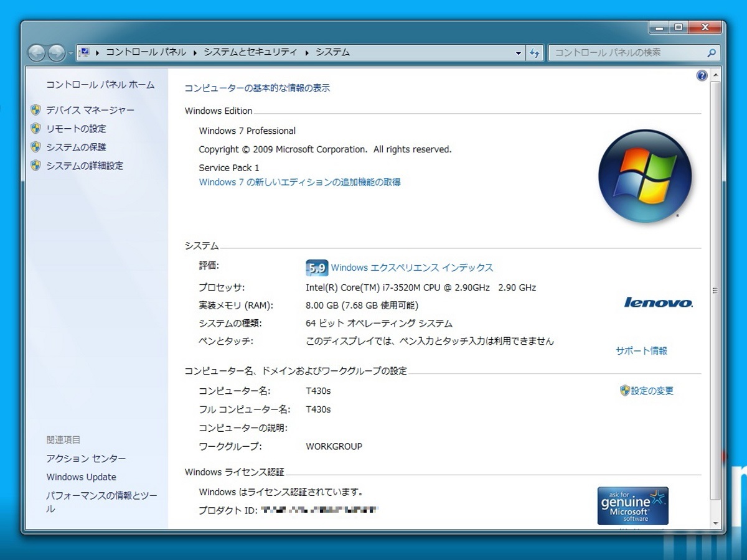Select システムとセキュリティ breadcrumb
The width and height of the screenshot is (747, 560).
click(250, 52)
